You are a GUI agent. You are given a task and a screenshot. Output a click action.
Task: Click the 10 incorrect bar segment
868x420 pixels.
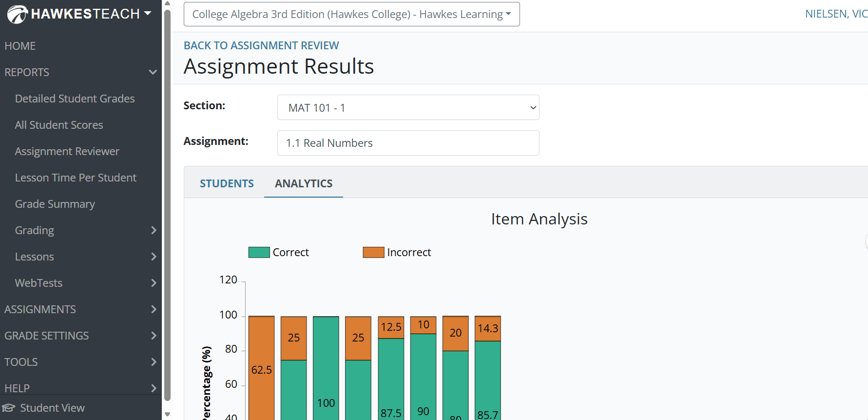424,325
